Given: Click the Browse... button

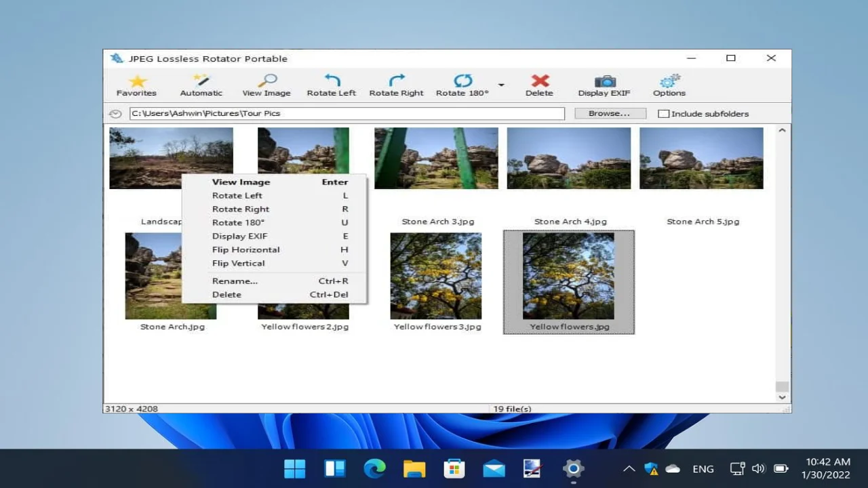Looking at the screenshot, I should tap(610, 114).
